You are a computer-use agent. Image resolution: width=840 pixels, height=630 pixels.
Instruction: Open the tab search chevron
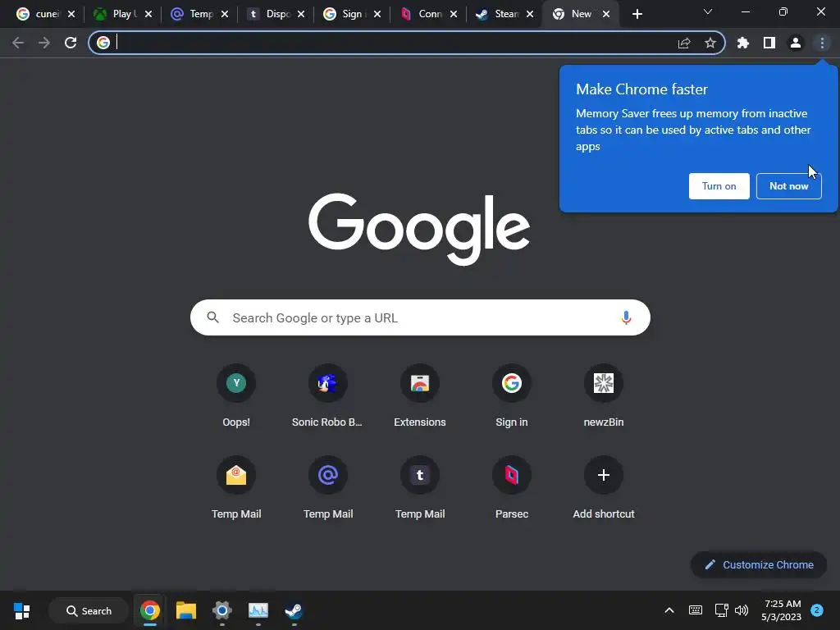pos(708,11)
